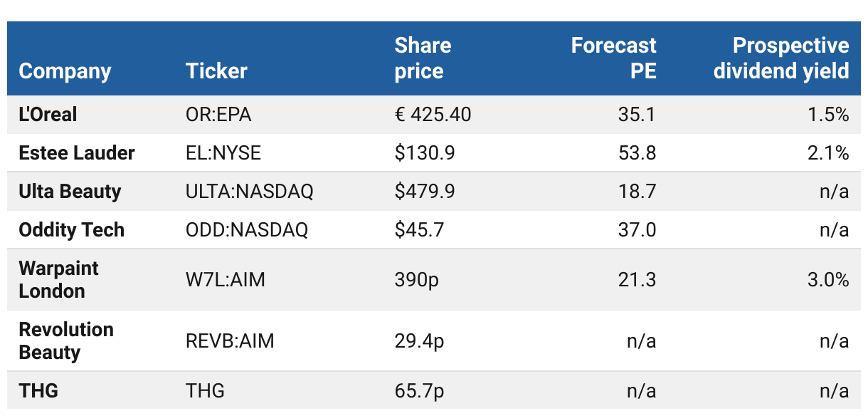Click the ULTA:NASDAQ ticker cell
Image resolution: width=868 pixels, height=416 pixels.
click(249, 191)
